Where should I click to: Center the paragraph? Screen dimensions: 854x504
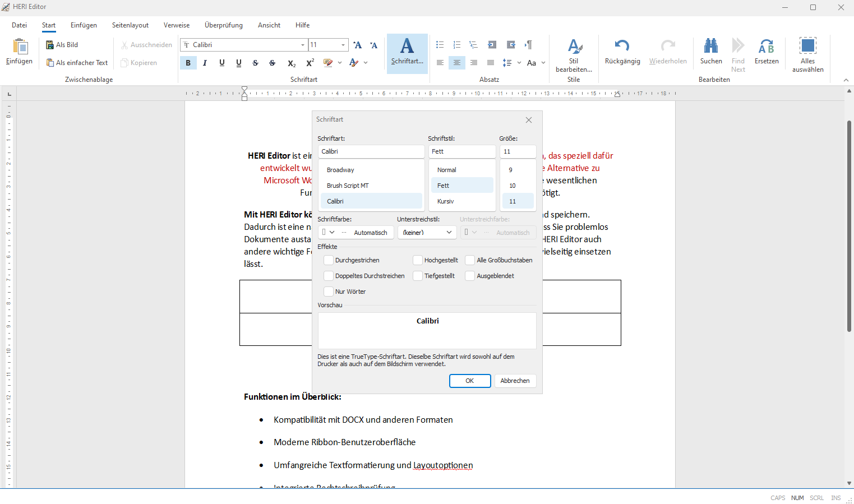click(x=457, y=63)
